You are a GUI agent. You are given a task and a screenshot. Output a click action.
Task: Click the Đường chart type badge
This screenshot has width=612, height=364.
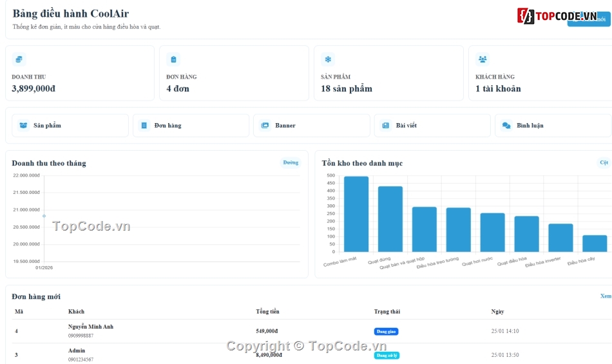(291, 162)
